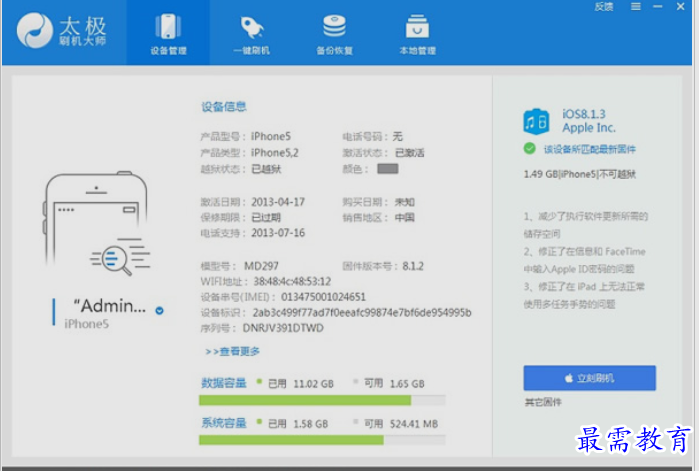Select 已用 1.58 GB value

298,424
